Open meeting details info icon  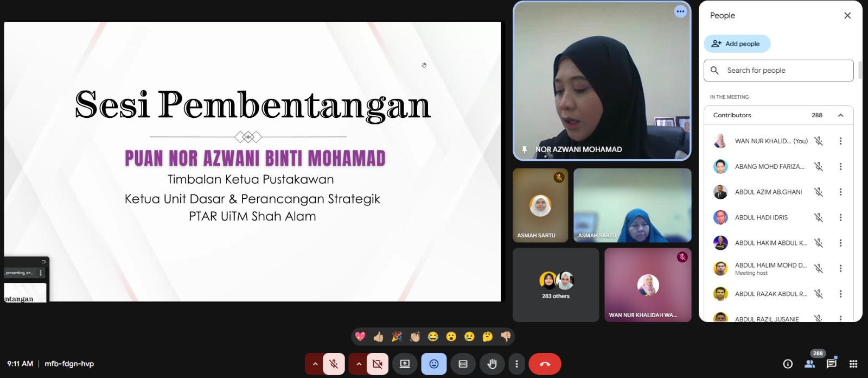[788, 364]
